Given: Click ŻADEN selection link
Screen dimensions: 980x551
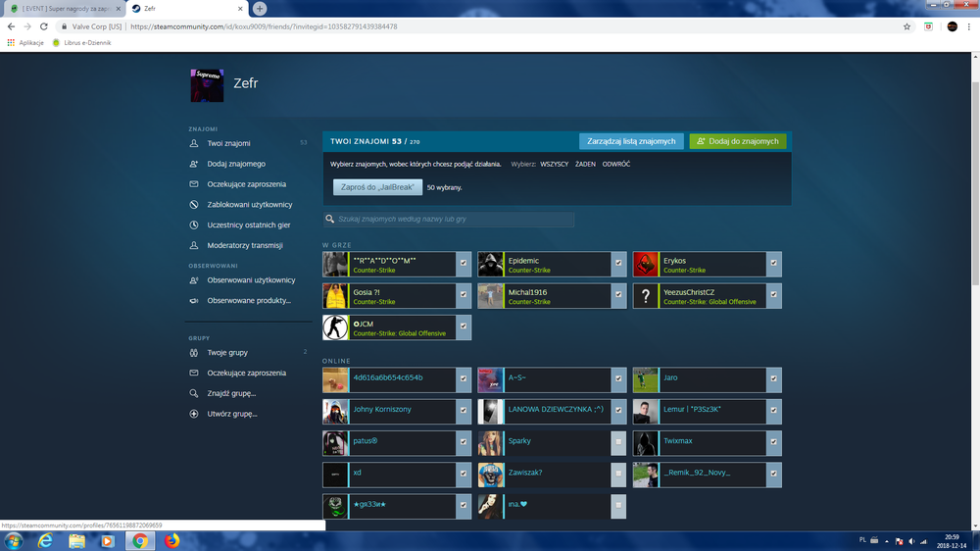Looking at the screenshot, I should coord(585,164).
